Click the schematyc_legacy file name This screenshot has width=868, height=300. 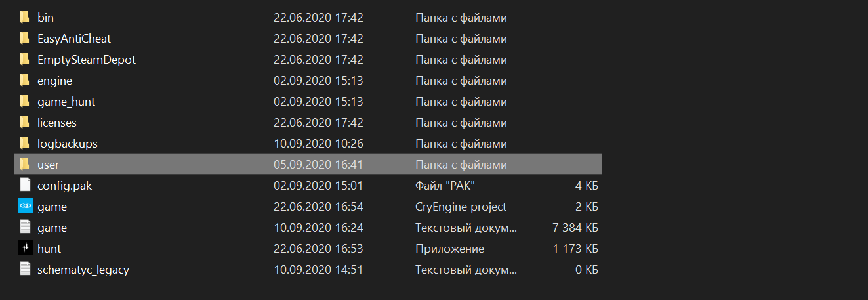(83, 270)
